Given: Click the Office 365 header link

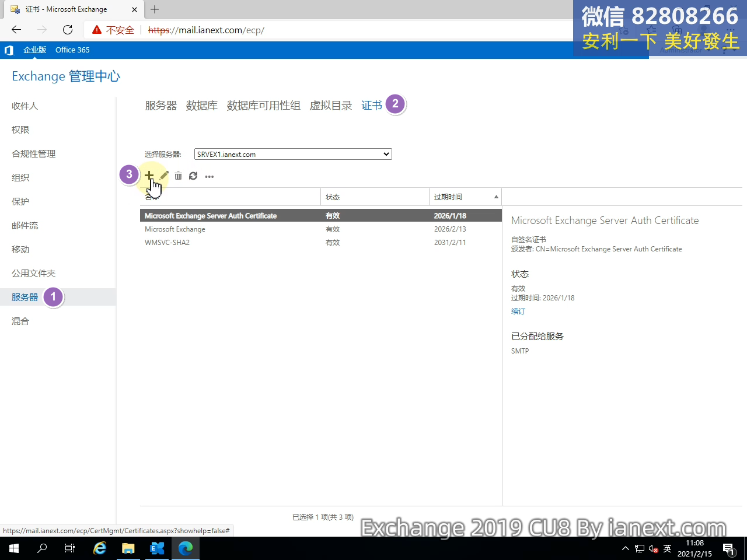Looking at the screenshot, I should 72,50.
